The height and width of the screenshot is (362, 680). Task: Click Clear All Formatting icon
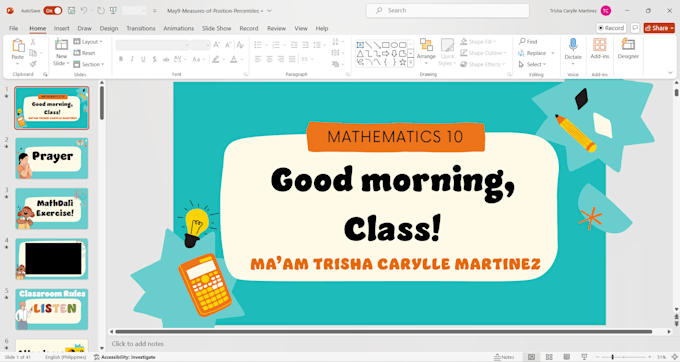[x=240, y=45]
